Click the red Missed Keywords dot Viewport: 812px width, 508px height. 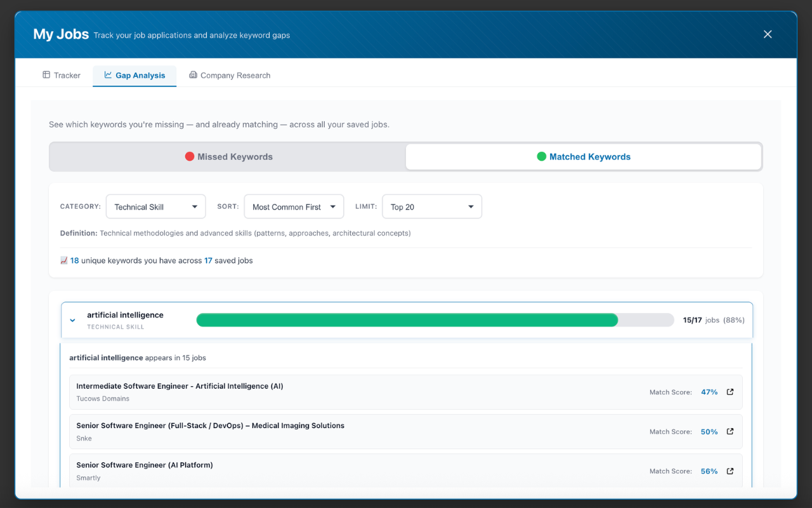(189, 156)
